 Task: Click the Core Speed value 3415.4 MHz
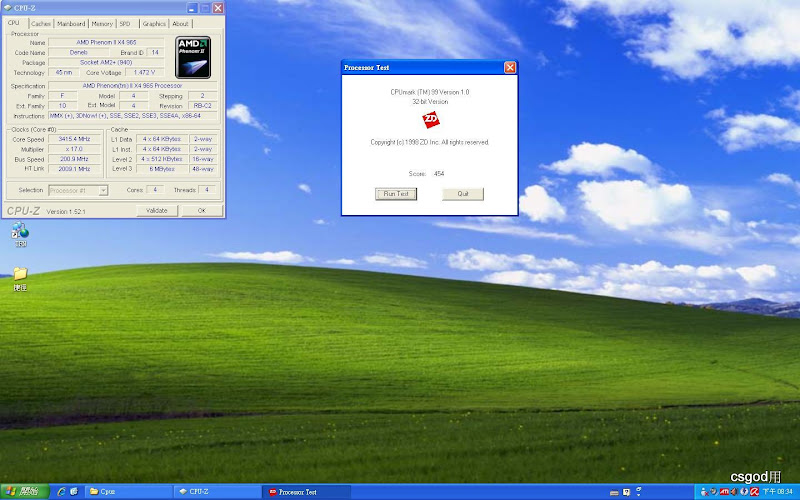click(74, 139)
